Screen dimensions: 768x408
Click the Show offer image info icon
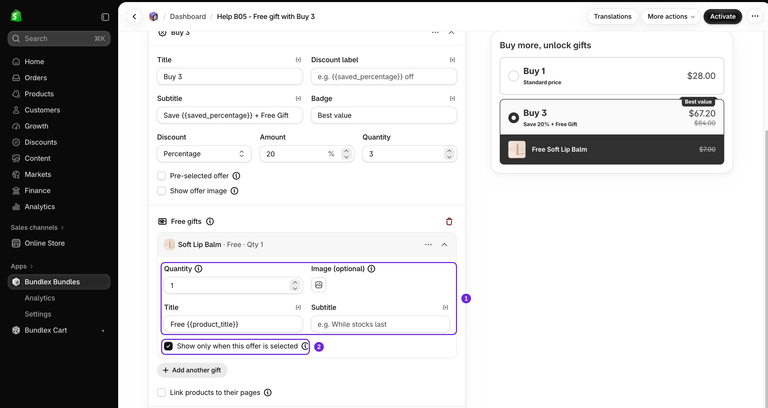pos(235,191)
